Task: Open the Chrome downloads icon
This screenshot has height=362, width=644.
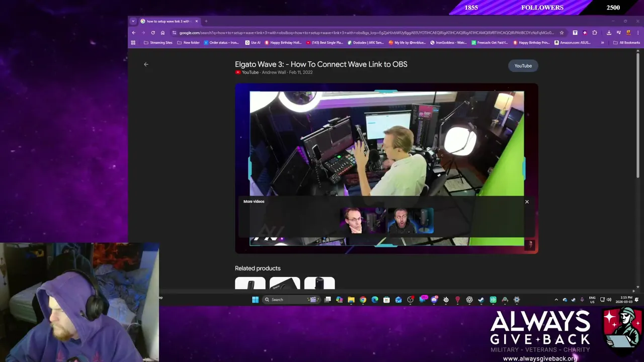Action: (609, 33)
